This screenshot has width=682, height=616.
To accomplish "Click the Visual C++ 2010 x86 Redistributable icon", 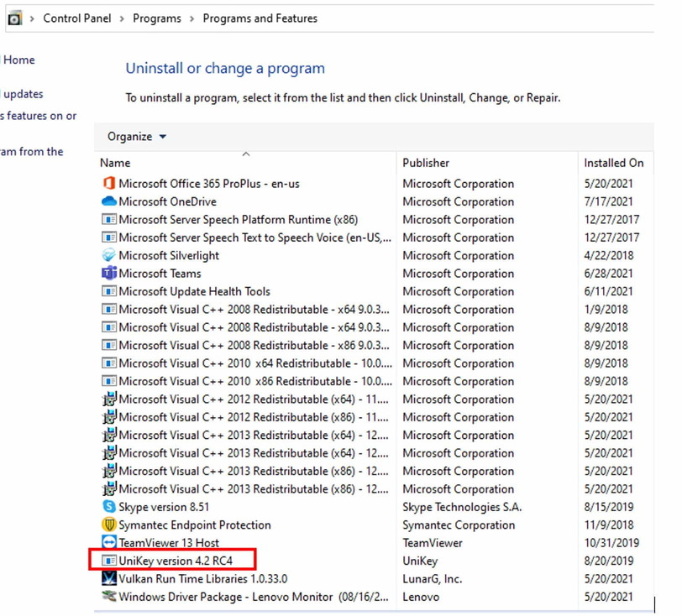I will (108, 381).
